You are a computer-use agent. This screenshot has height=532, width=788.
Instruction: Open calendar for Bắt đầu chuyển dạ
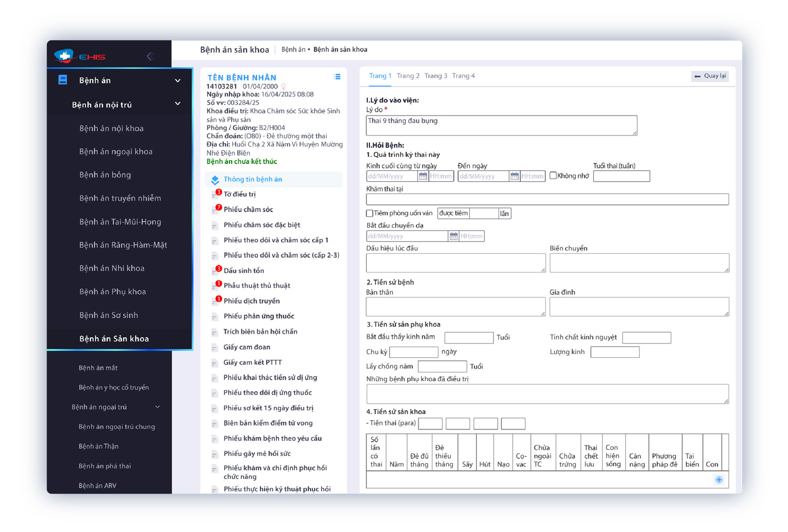point(453,236)
